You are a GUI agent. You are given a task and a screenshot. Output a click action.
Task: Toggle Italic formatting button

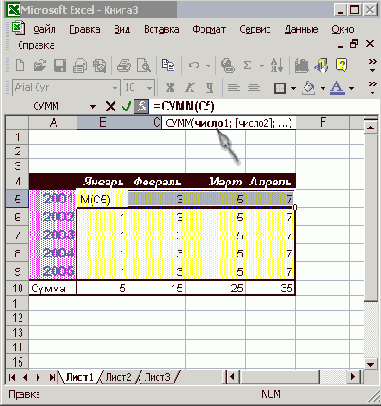coord(190,88)
